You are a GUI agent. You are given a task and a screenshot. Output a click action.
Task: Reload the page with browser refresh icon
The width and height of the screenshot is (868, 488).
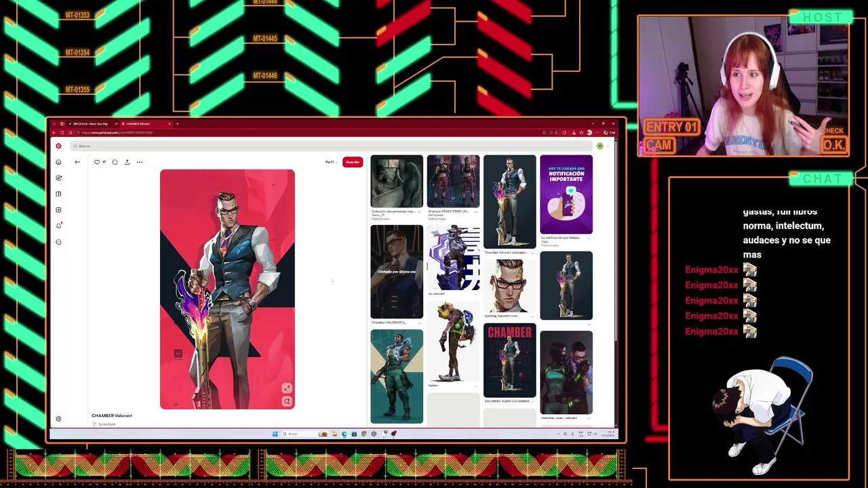[62, 132]
